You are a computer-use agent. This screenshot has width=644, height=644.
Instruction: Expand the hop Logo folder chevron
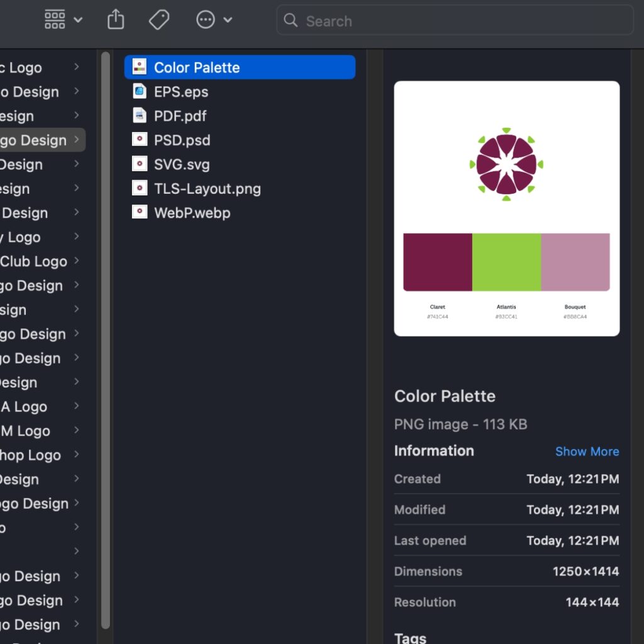click(76, 455)
